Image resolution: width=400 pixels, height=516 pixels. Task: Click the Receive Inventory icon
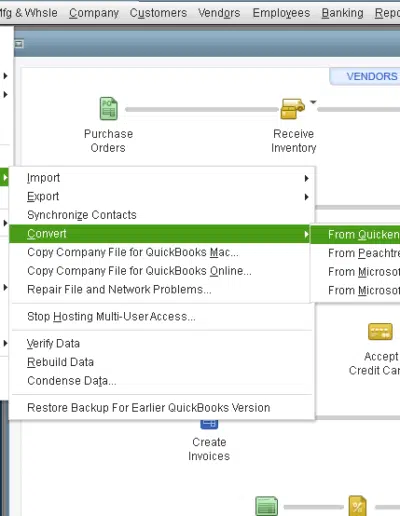[293, 109]
